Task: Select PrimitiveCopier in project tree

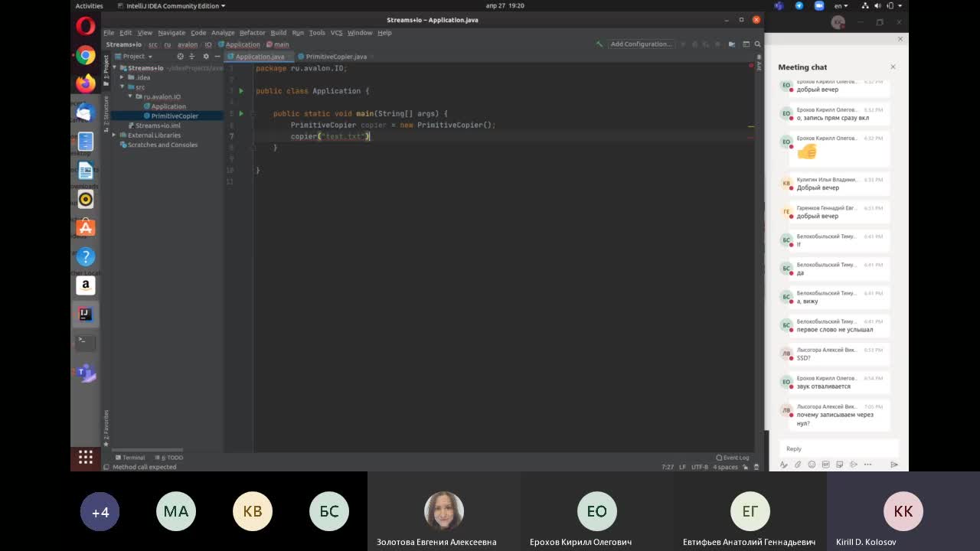Action: pos(175,116)
